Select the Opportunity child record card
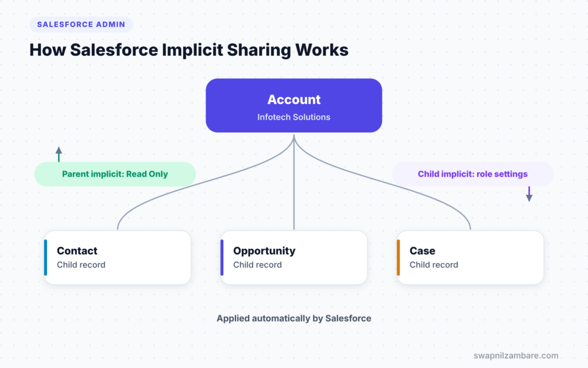 (294, 258)
